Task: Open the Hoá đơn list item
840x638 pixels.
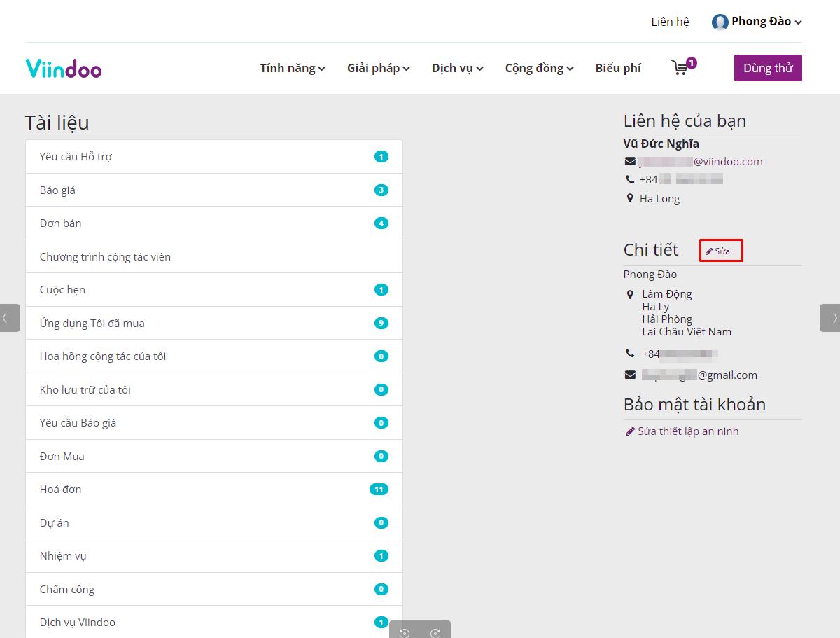Action: [214, 490]
